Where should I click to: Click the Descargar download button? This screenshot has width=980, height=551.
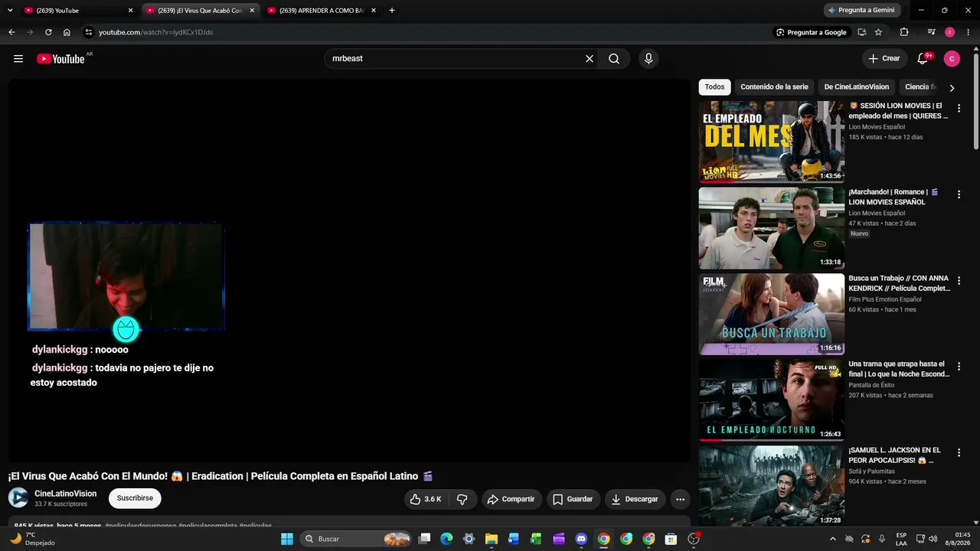point(635,499)
